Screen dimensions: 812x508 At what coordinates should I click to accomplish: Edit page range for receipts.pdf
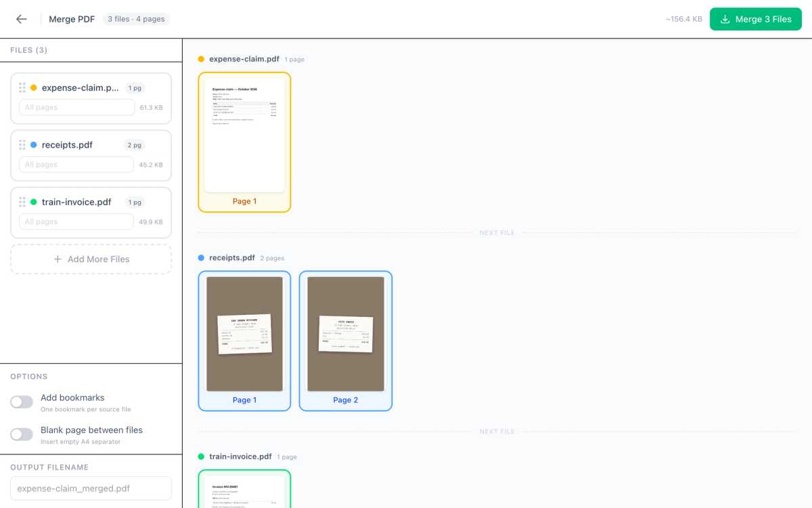[x=76, y=165]
